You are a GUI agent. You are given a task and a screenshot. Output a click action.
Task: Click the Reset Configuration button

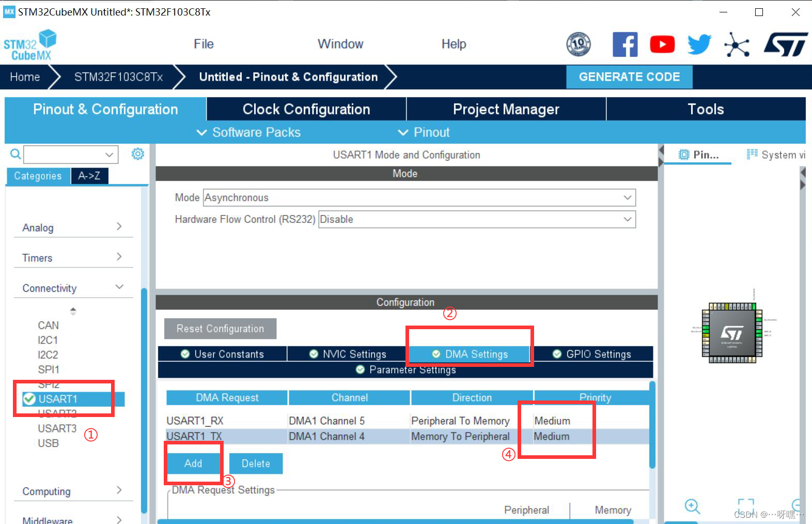tap(220, 329)
